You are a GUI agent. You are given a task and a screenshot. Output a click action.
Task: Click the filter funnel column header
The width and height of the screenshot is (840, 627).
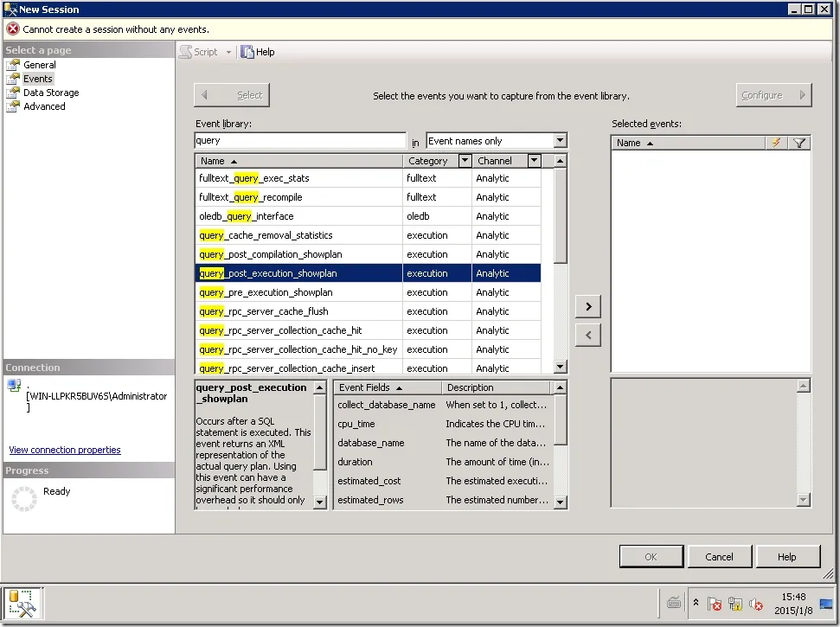click(x=798, y=143)
